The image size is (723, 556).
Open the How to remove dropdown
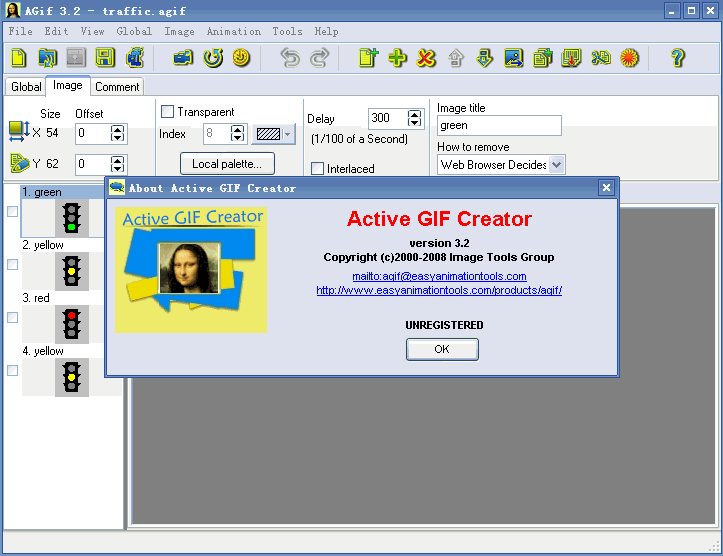tap(557, 165)
